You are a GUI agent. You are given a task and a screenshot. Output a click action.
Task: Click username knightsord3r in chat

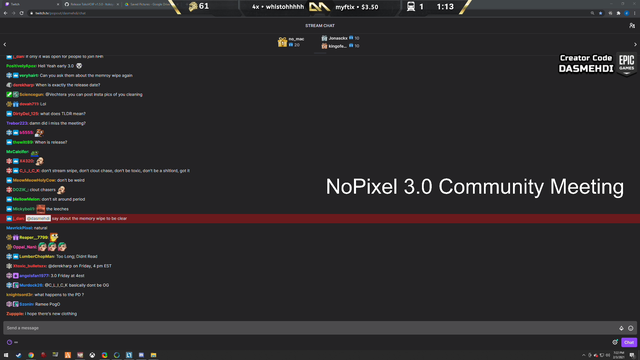coord(19,294)
